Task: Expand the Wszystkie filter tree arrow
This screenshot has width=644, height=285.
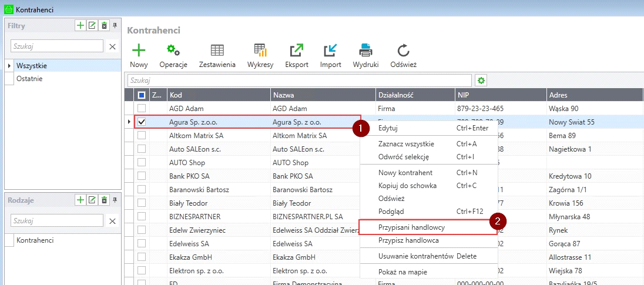Action: pyautogui.click(x=9, y=66)
